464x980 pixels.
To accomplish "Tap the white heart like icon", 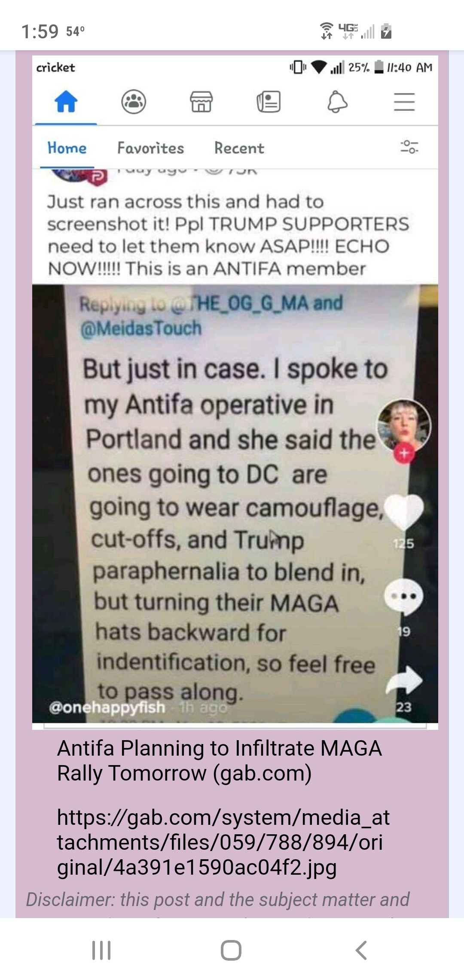I will click(403, 511).
